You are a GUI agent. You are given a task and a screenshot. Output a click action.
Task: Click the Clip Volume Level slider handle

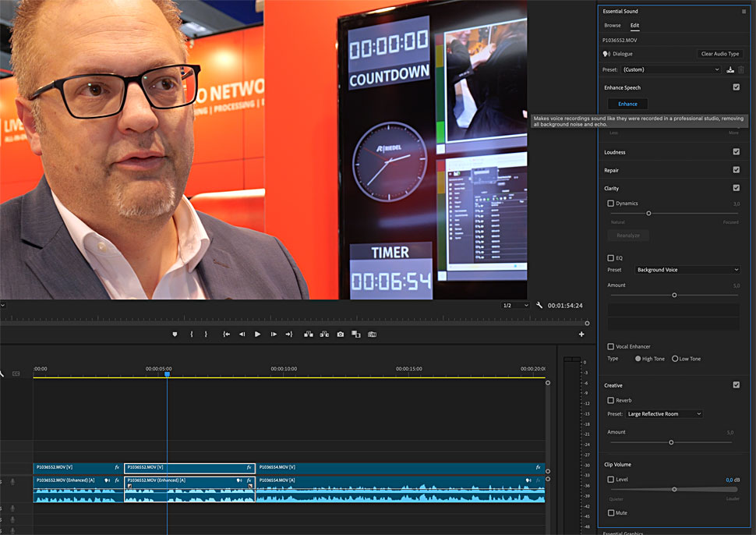(674, 489)
